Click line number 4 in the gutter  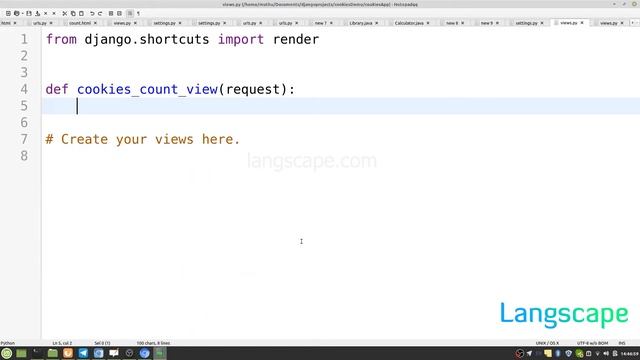point(24,89)
